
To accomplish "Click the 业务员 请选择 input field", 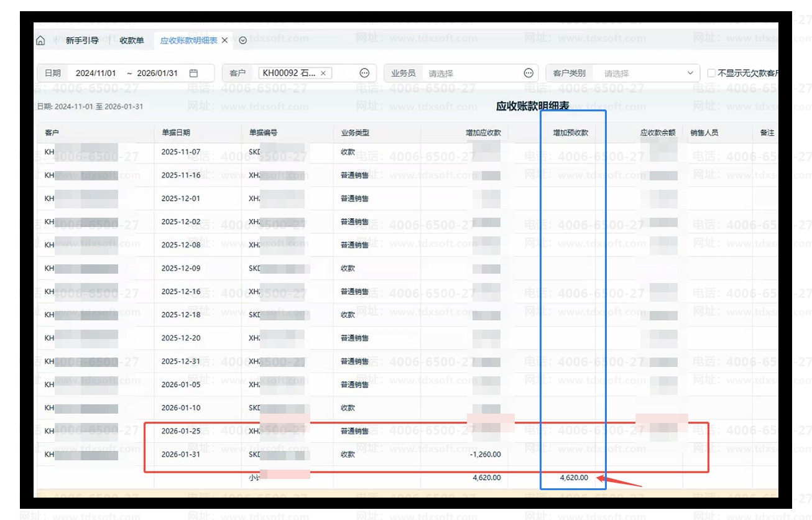I will coord(473,73).
